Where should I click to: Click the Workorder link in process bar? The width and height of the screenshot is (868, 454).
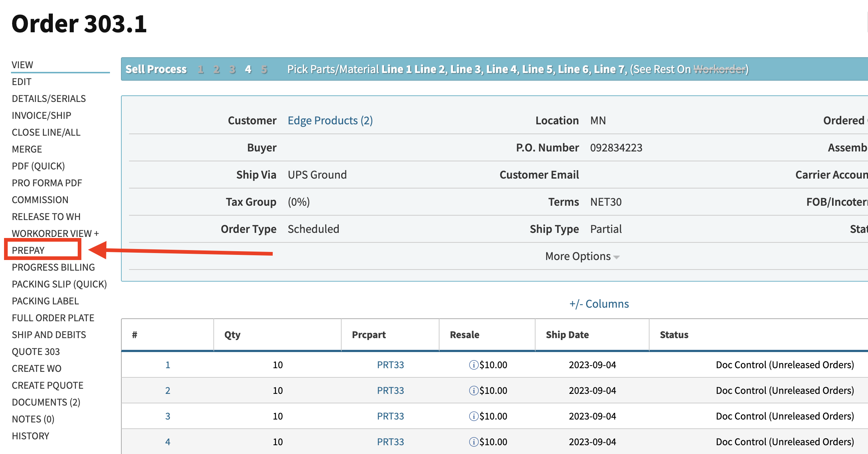pos(719,69)
